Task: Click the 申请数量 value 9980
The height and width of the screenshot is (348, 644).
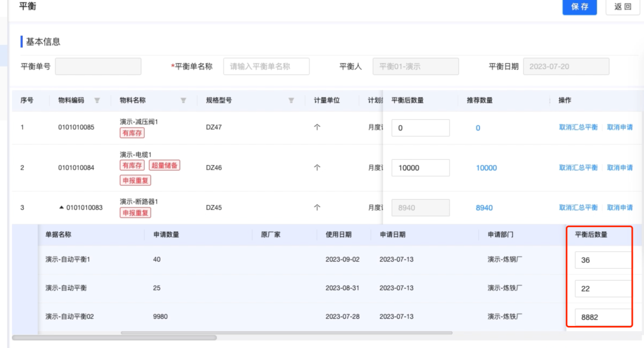Action: [160, 316]
